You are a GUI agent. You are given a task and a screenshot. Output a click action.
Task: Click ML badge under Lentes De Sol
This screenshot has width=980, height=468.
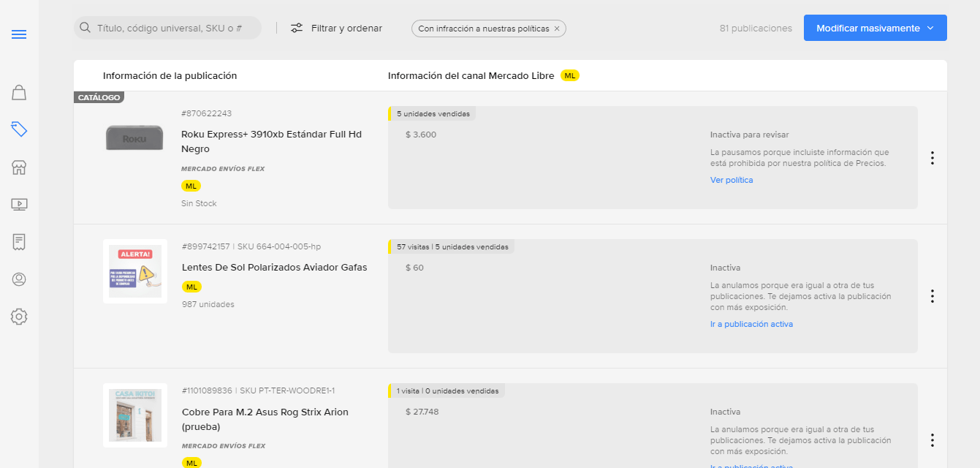coord(191,287)
